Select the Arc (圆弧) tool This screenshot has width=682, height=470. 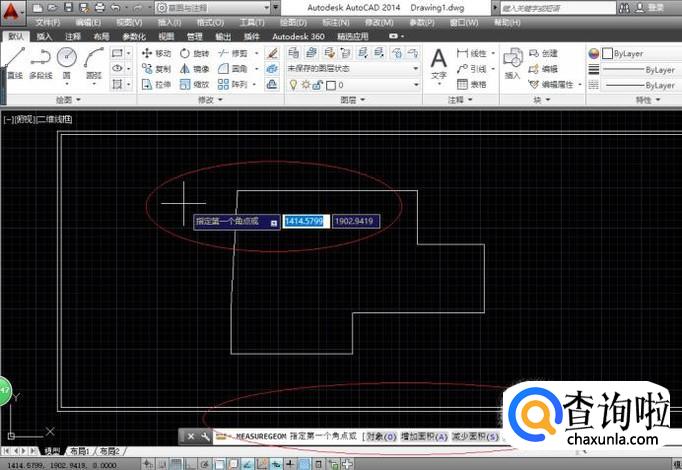coord(93,62)
